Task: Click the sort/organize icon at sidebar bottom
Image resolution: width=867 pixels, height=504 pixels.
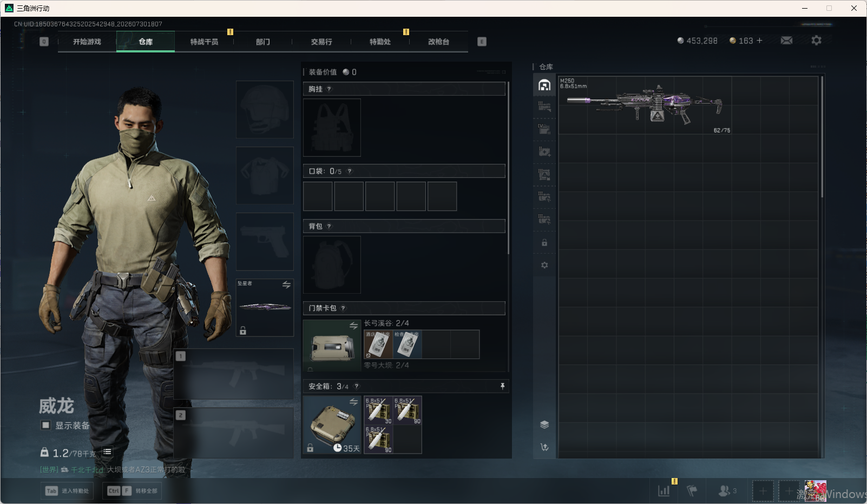Action: pos(544,447)
